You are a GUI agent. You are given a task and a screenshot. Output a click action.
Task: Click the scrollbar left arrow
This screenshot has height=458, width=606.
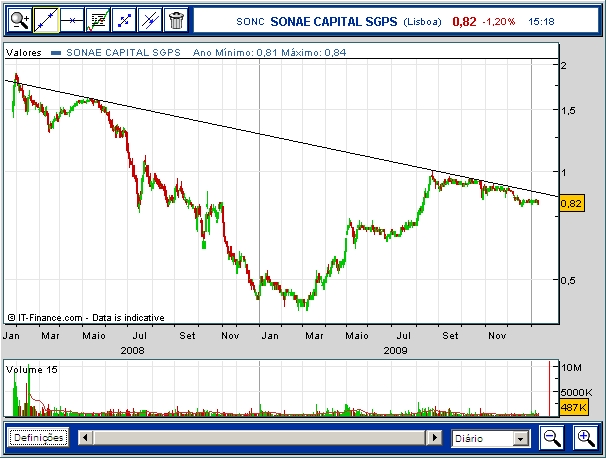(85, 438)
